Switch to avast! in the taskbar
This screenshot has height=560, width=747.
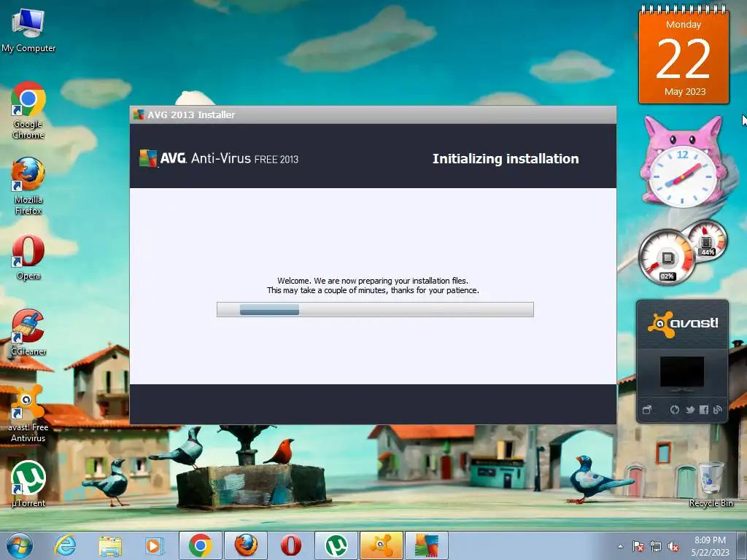tap(382, 545)
